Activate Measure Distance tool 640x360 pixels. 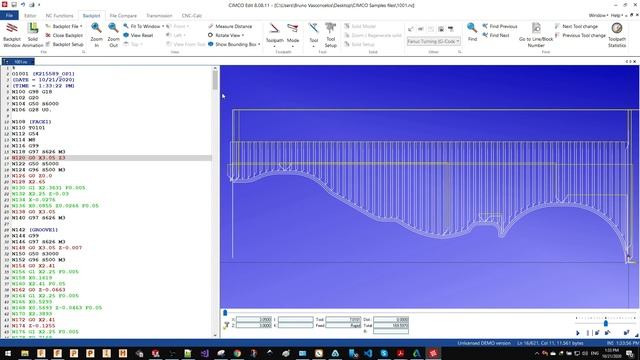click(x=230, y=26)
